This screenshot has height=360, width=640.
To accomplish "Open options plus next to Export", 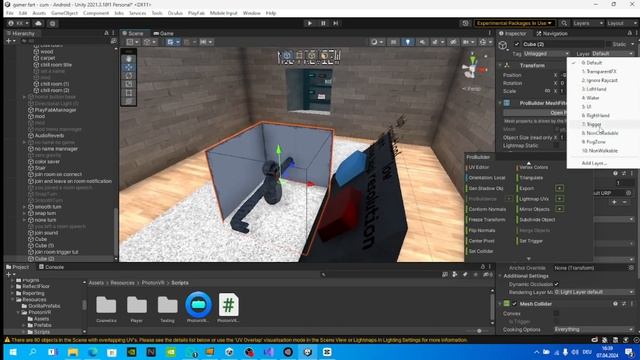I will click(559, 188).
